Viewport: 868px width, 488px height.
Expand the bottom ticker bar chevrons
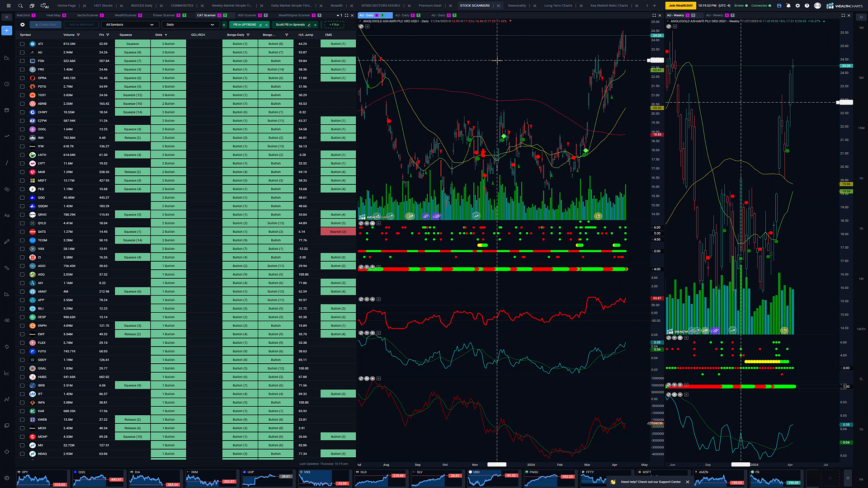point(848,478)
